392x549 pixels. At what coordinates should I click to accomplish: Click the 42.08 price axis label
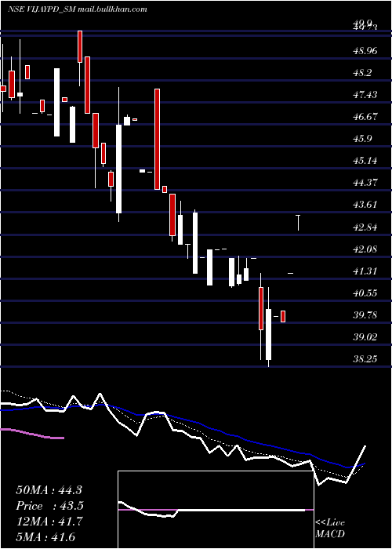click(x=365, y=249)
